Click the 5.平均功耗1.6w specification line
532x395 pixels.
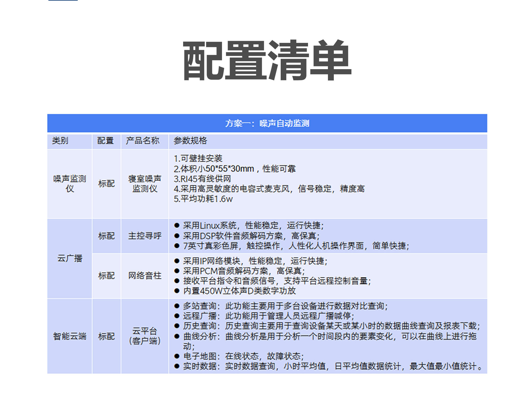click(203, 199)
